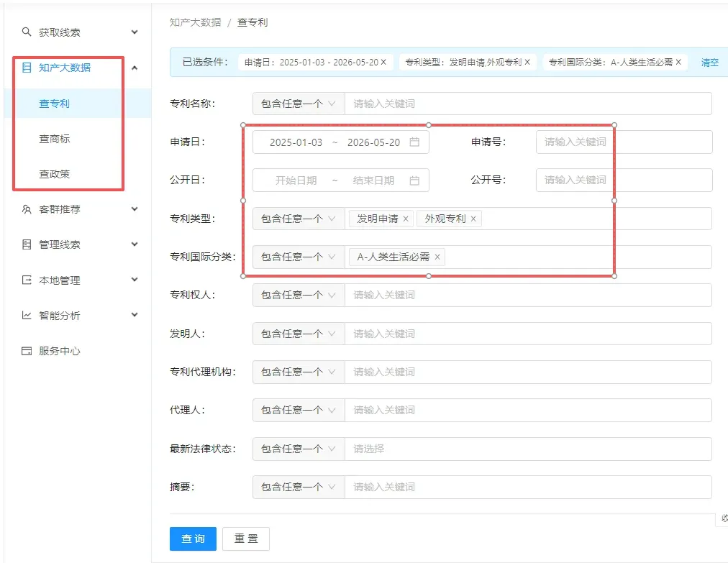Click the 发明人 keyword input
This screenshot has height=563, width=728.
[x=528, y=334]
